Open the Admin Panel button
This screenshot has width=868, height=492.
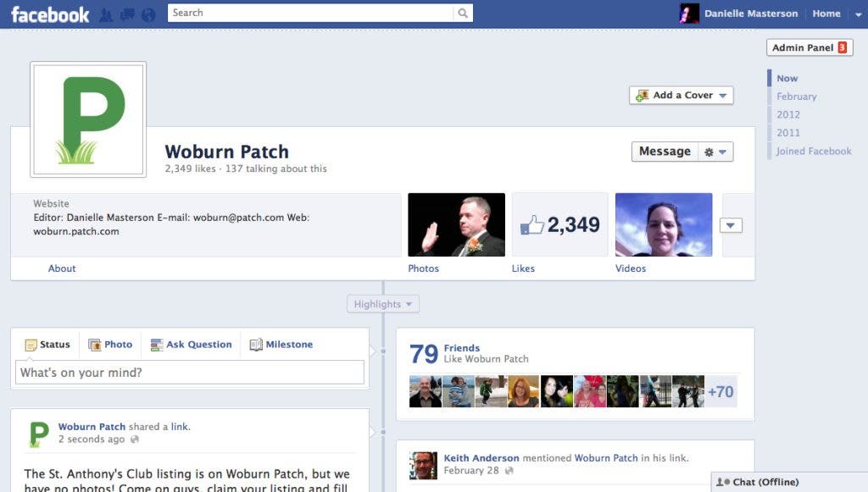(809, 47)
